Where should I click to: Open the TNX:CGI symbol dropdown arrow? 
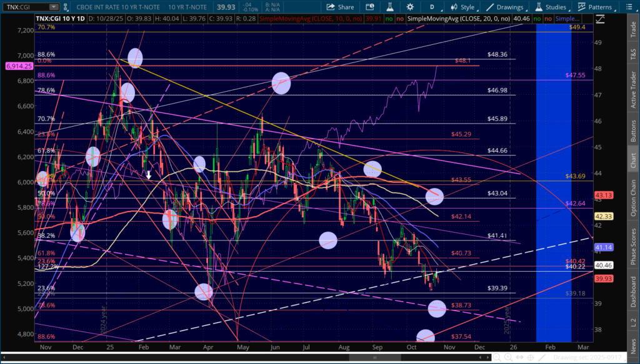point(54,7)
